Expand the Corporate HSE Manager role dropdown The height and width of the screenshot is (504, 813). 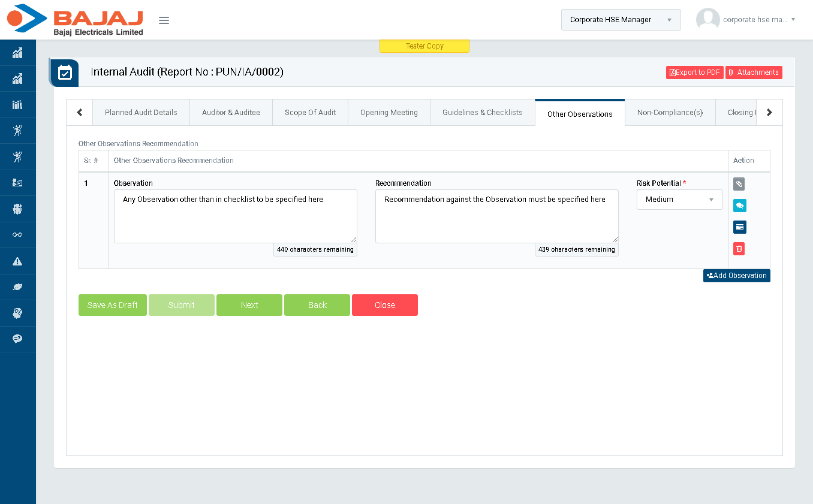pos(621,20)
